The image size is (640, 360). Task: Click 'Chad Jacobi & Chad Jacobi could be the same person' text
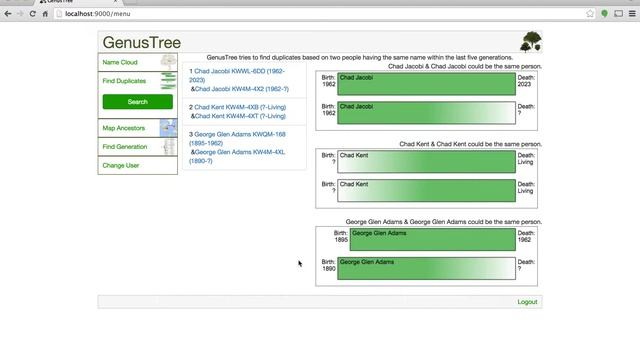click(x=465, y=66)
